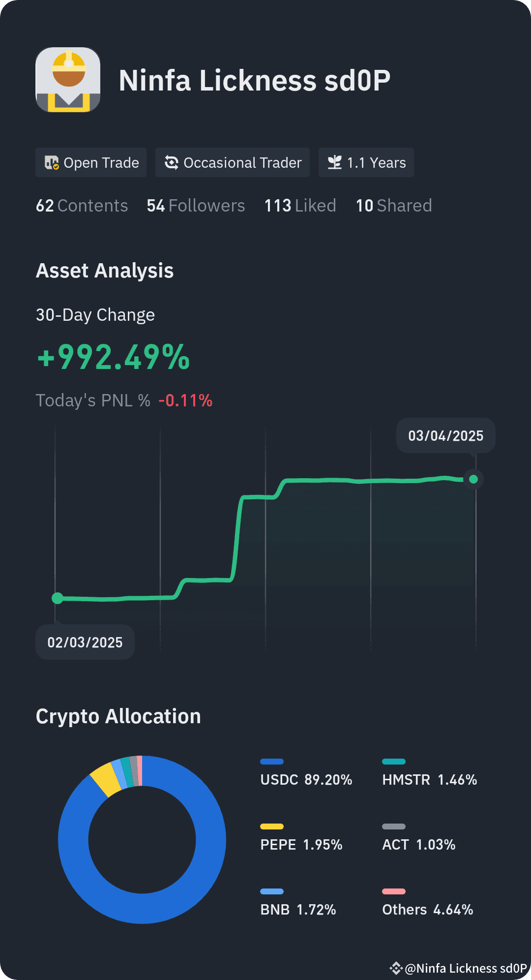Screen dimensions: 531x980
Task: Click the 1.1 Years sprout icon
Action: [x=334, y=162]
